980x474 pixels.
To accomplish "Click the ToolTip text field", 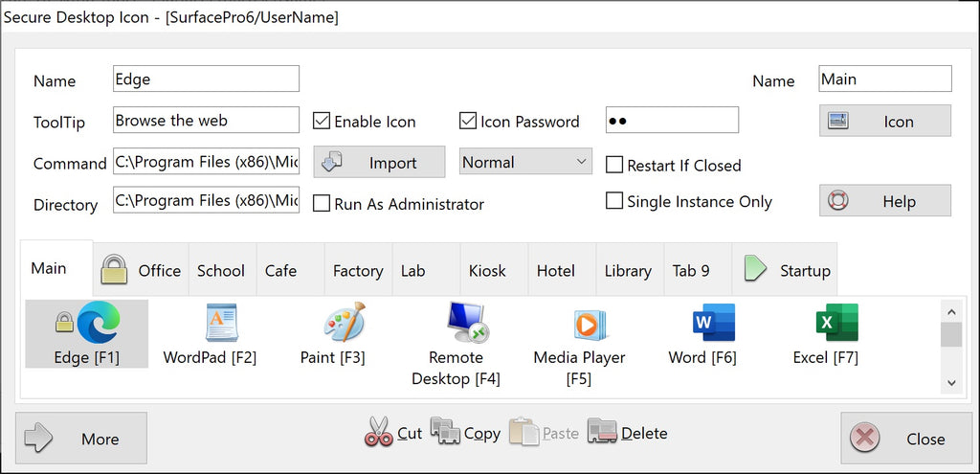I will (x=206, y=121).
